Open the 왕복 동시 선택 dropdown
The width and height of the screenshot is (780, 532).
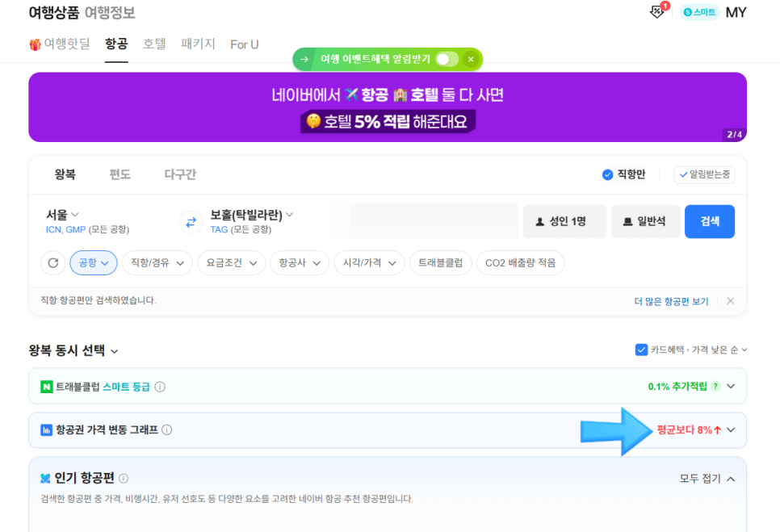pos(73,350)
